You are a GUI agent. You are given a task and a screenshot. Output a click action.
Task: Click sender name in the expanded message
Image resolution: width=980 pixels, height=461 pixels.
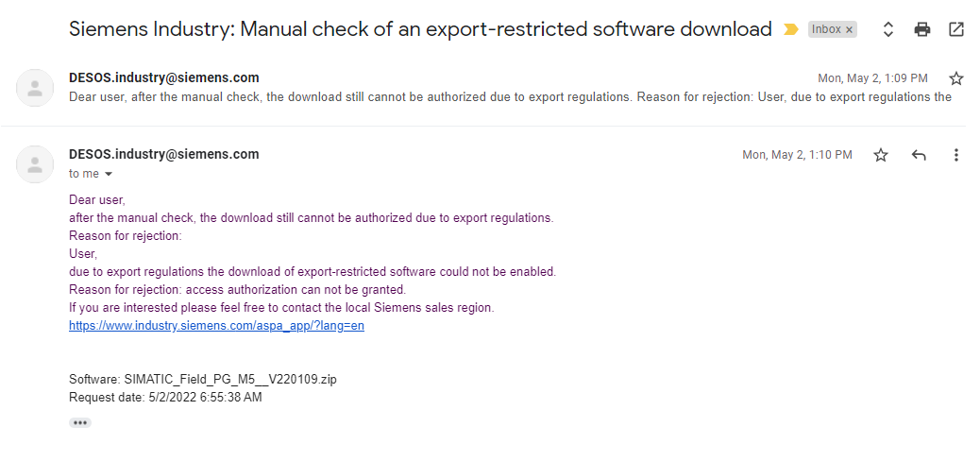(x=163, y=154)
